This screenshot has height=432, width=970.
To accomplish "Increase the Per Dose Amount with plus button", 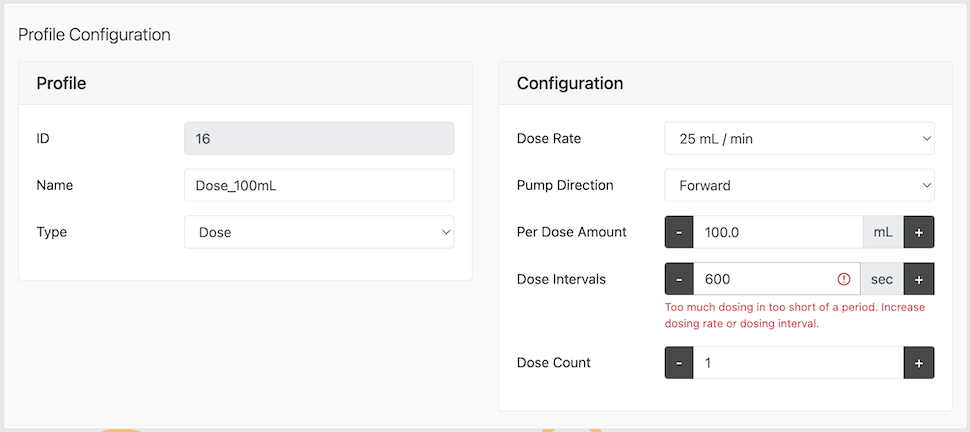I will point(919,232).
